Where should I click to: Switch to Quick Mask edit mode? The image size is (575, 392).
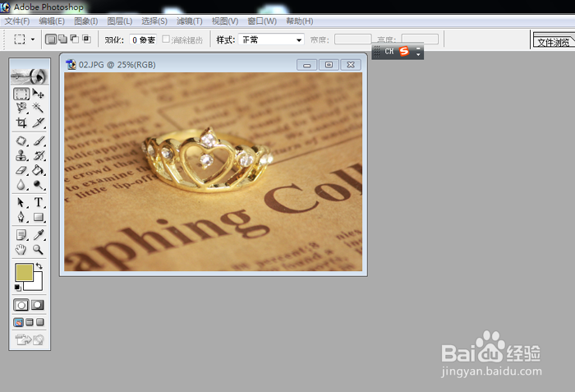click(x=38, y=305)
